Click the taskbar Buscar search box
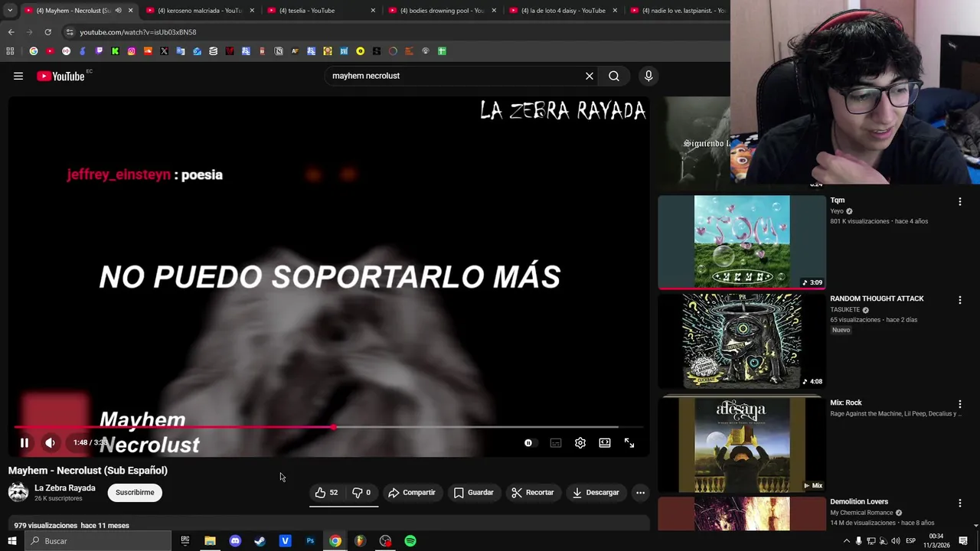Viewport: 980px width, 551px height. [98, 541]
